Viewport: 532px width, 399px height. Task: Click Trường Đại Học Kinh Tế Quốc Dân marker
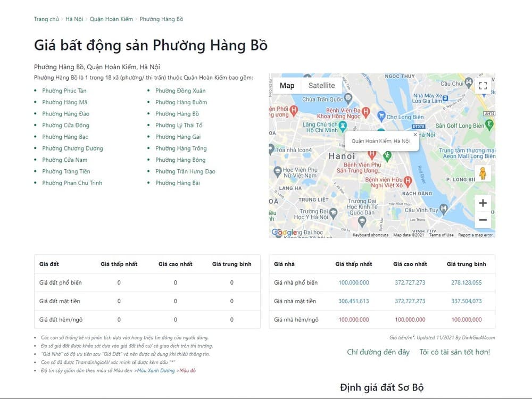(x=362, y=222)
